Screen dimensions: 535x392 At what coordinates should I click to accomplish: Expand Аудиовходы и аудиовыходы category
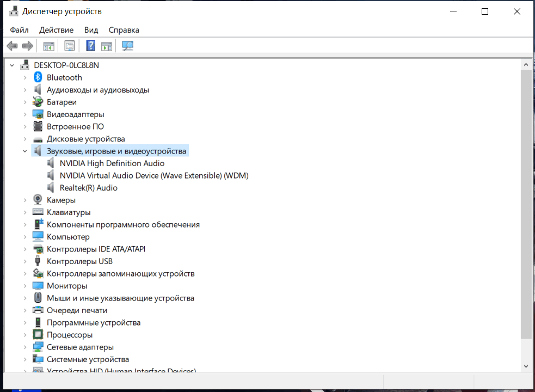coord(25,90)
